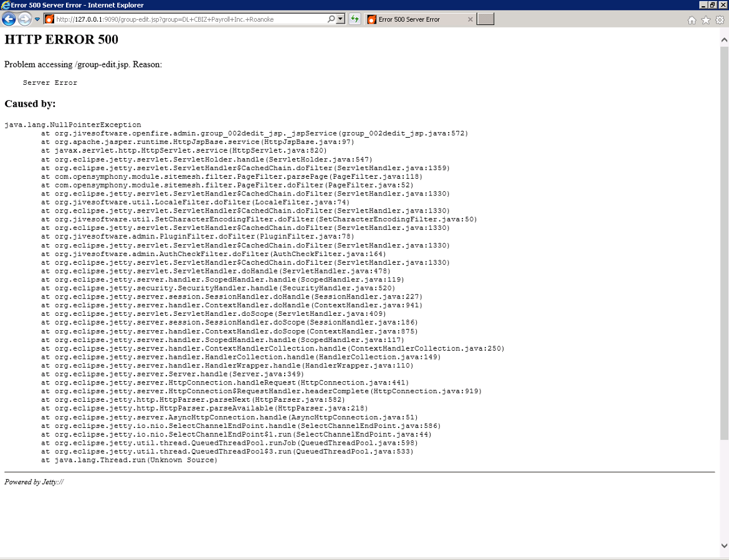The width and height of the screenshot is (729, 560).
Task: Click the HTTP ERROR 500 heading
Action: pyautogui.click(x=61, y=39)
